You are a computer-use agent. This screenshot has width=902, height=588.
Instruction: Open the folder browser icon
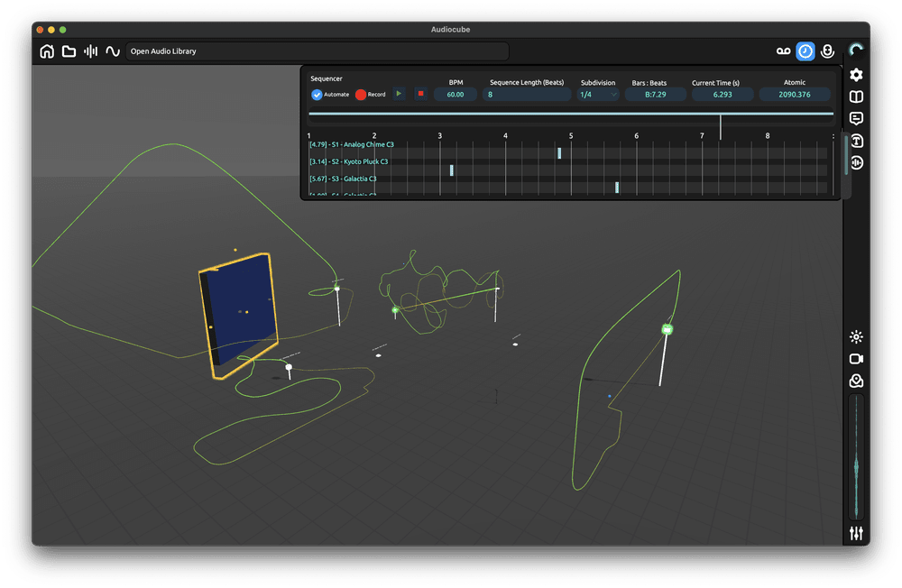(x=69, y=51)
